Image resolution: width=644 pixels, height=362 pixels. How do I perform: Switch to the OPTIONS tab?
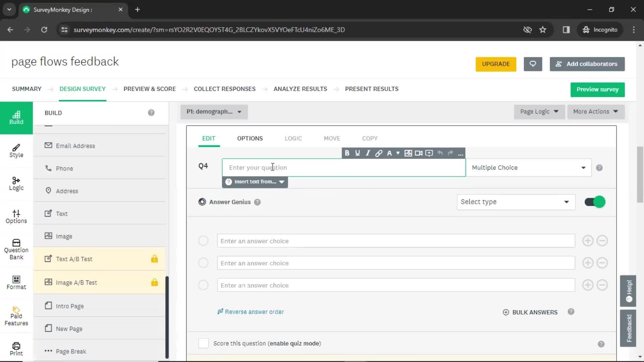pyautogui.click(x=250, y=138)
